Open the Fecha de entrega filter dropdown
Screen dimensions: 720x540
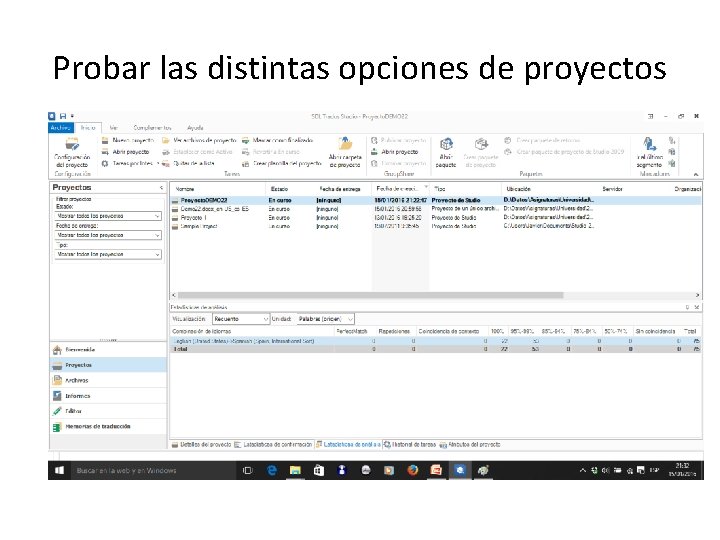(108, 235)
